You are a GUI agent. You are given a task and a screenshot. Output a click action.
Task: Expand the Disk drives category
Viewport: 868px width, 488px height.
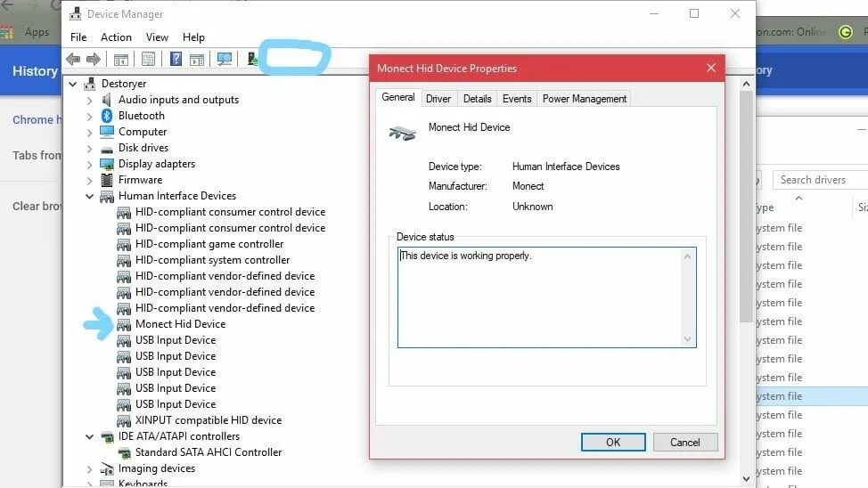pos(90,149)
